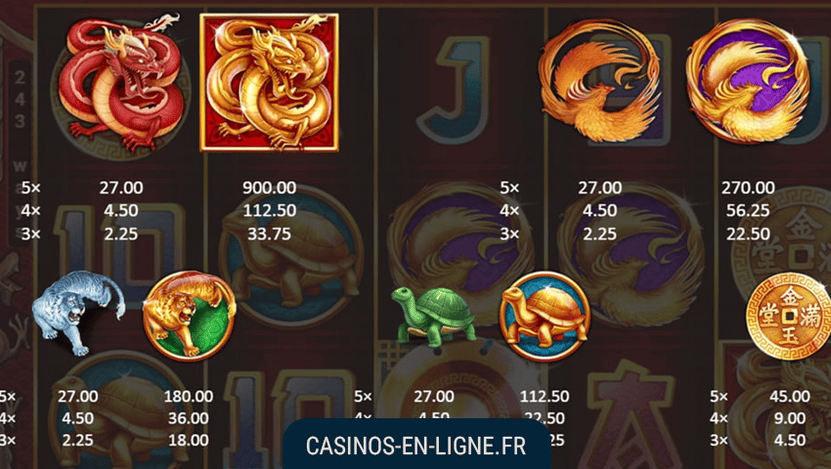Click the green turtle symbol
The image size is (831, 469).
[x=434, y=317]
